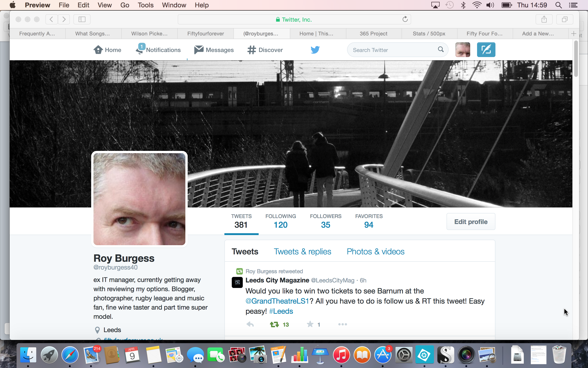This screenshot has width=588, height=368.
Task: Open Trash in the Dock
Action: [x=559, y=355]
